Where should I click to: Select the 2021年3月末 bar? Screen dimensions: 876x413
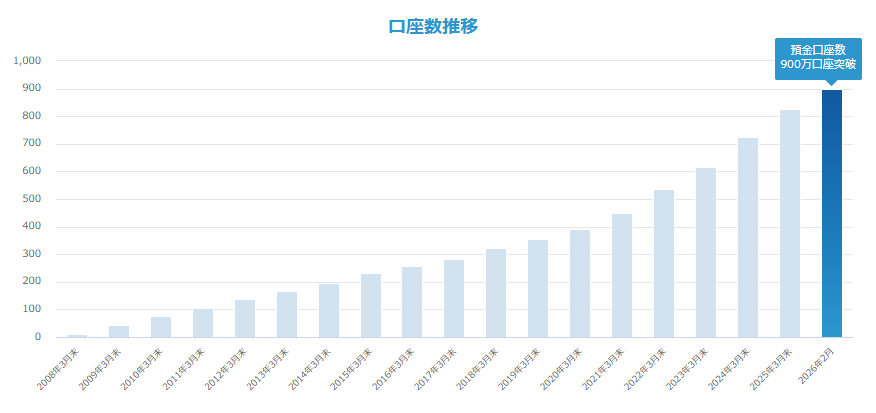[x=622, y=276]
